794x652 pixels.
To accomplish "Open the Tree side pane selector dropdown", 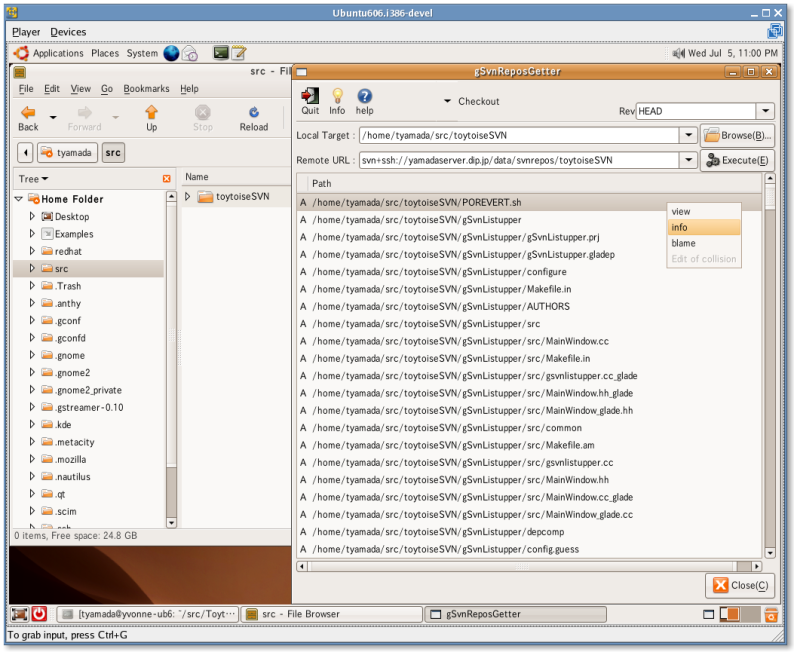I will point(33,179).
